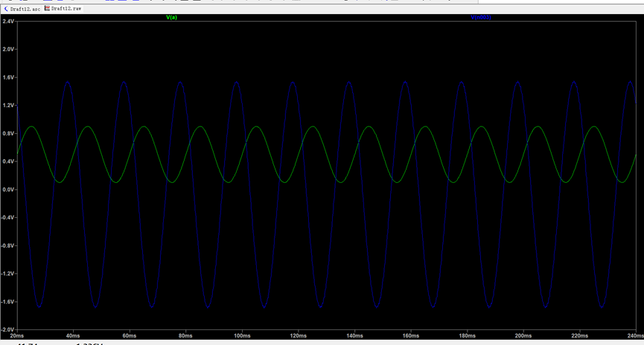644x345 pixels.
Task: Click the 220ms time axis label
Action: click(x=579, y=335)
